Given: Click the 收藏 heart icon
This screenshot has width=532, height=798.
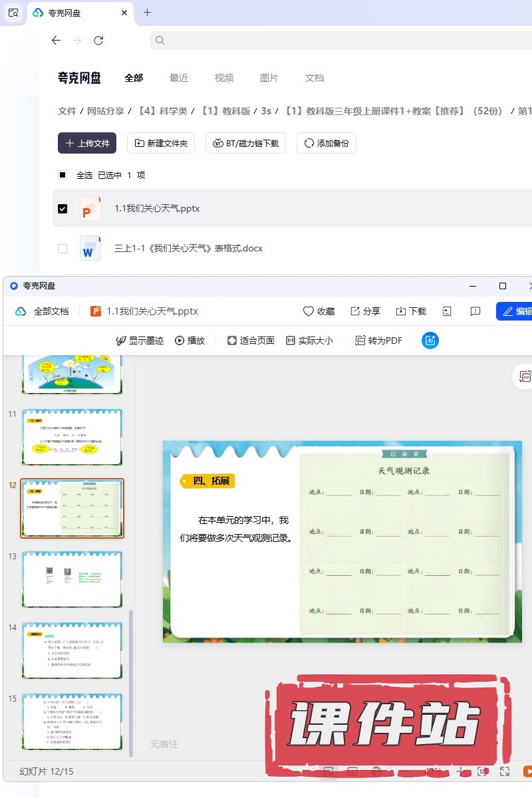Looking at the screenshot, I should click(308, 311).
